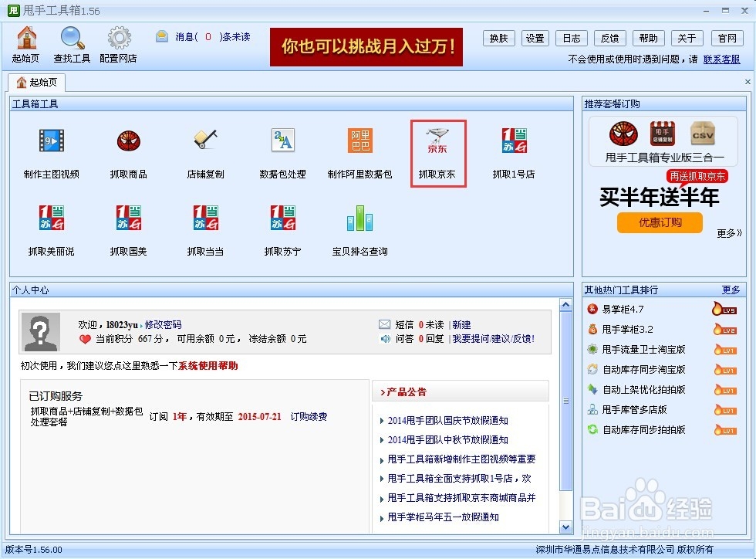Screen dimensions: 756x559
Task: Click 我要提问/建议/反馈 link
Action: [493, 339]
